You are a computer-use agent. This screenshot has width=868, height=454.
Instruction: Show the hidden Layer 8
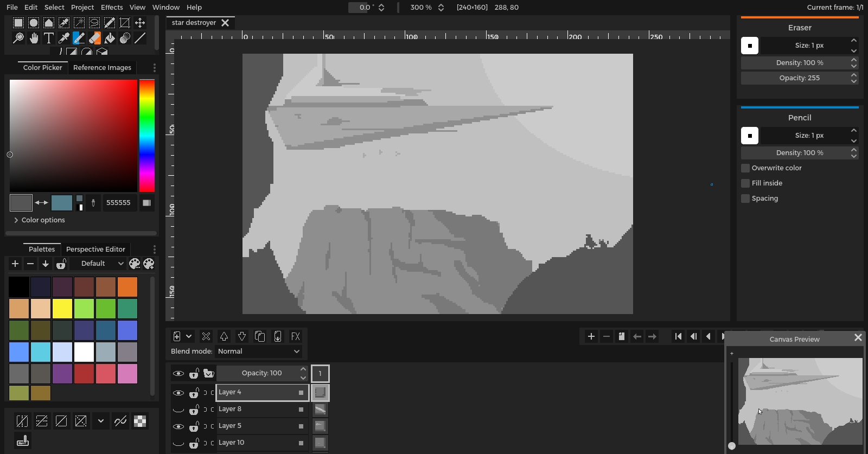click(x=178, y=410)
